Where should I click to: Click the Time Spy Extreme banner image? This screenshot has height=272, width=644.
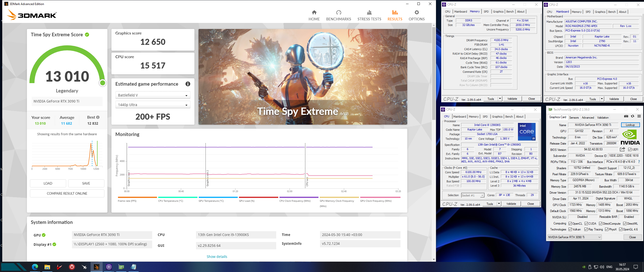click(303, 77)
